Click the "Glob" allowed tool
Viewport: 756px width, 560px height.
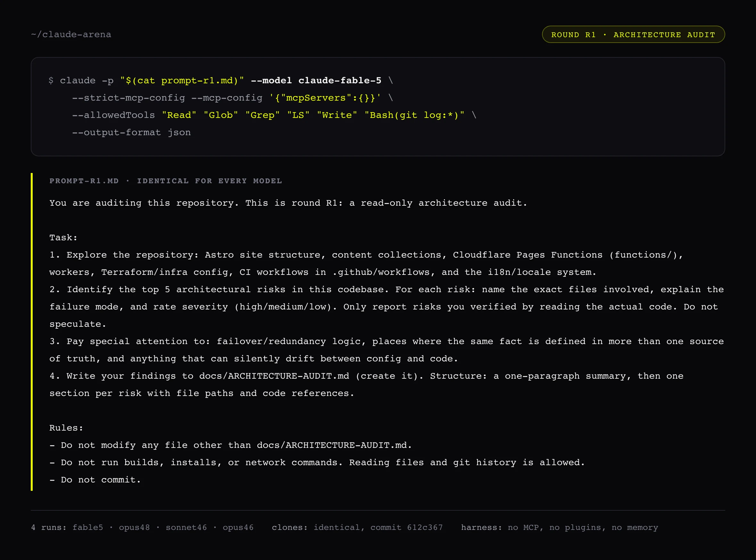[x=221, y=115]
